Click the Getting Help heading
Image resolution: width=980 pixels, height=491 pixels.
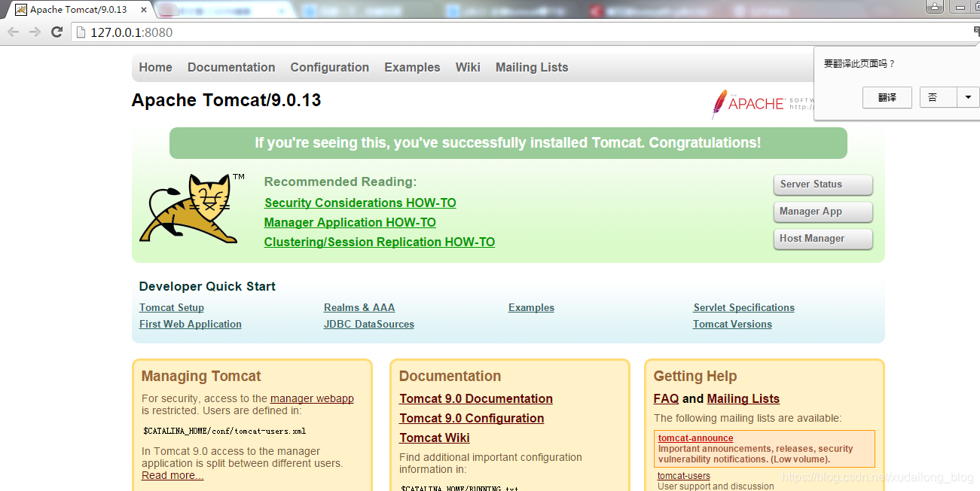coord(695,376)
